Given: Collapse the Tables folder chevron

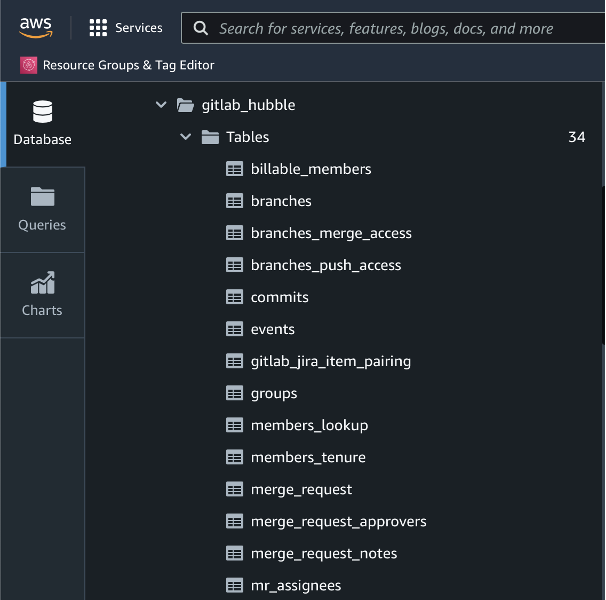Looking at the screenshot, I should [x=186, y=137].
